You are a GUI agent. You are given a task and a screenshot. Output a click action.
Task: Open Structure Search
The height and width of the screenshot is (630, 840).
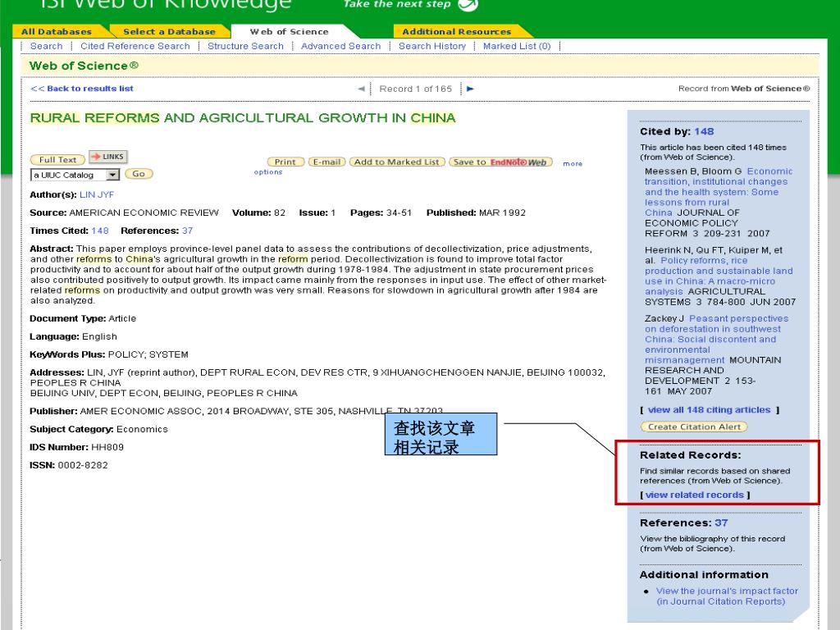[x=245, y=46]
